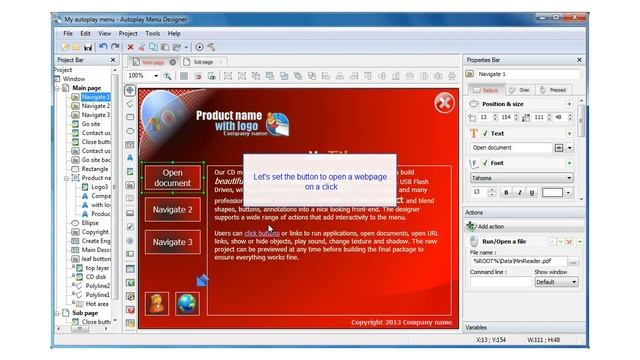This screenshot has height=360, width=640.
Task: Click the Add action green plus icon
Action: (471, 226)
